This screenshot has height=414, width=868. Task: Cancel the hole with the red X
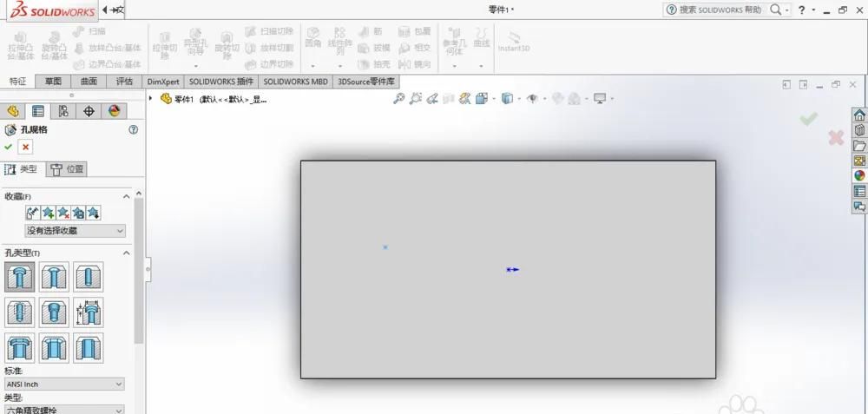point(25,147)
